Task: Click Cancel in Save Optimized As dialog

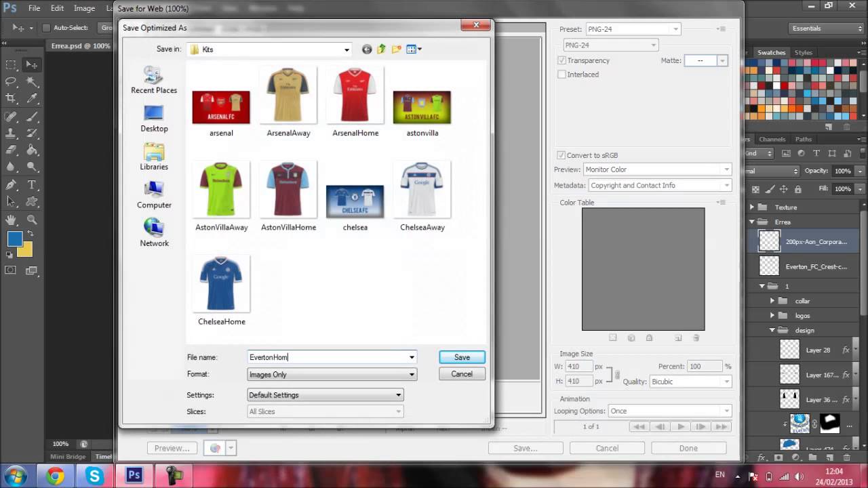Action: tap(462, 374)
